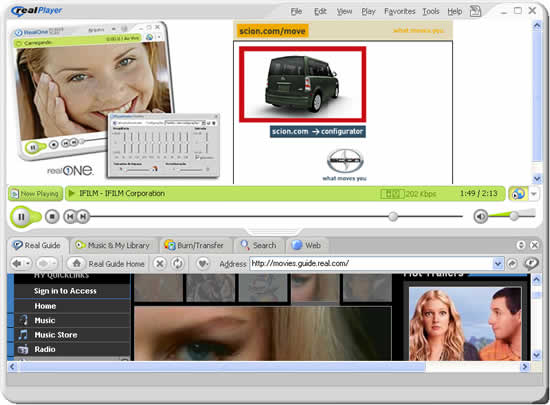Open the Favorites menu
The image size is (550, 405).
(x=400, y=12)
